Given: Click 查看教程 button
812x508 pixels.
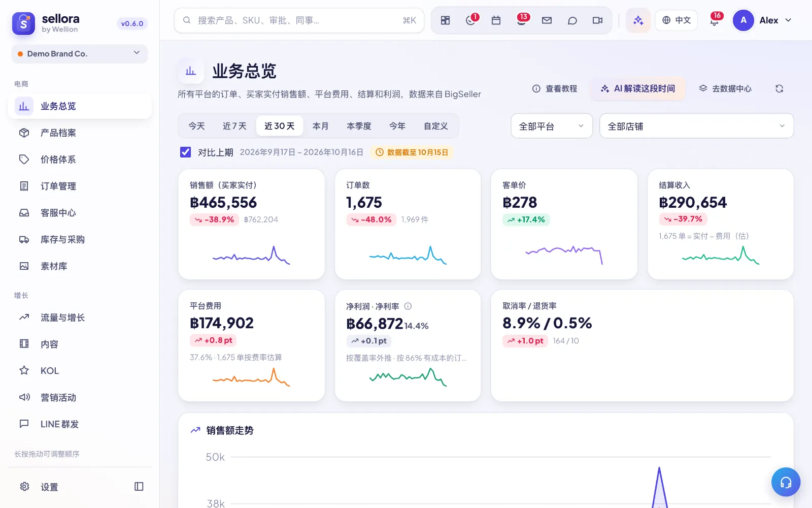Looking at the screenshot, I should [x=555, y=88].
